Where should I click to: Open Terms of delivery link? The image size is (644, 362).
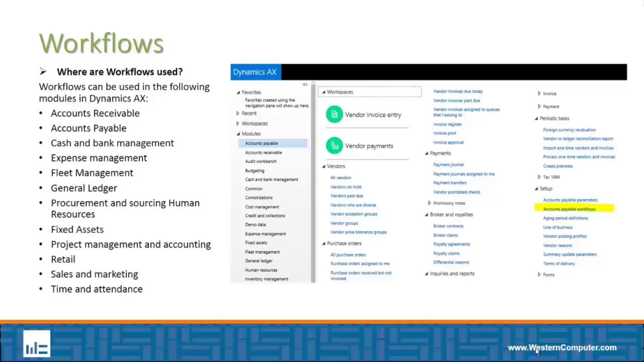pyautogui.click(x=558, y=263)
